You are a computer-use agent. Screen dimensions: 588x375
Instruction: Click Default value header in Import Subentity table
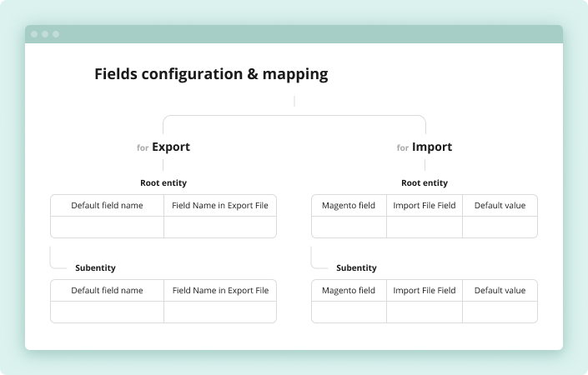500,290
